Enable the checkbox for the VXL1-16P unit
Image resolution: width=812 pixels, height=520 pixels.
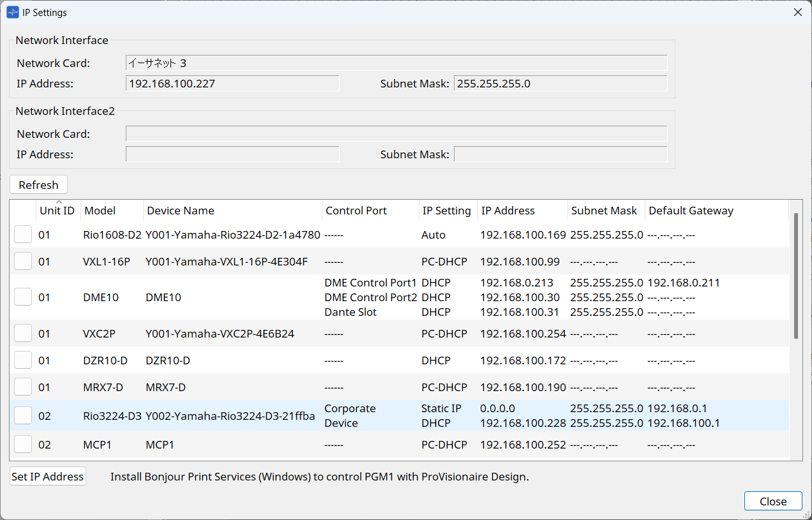[x=23, y=262]
